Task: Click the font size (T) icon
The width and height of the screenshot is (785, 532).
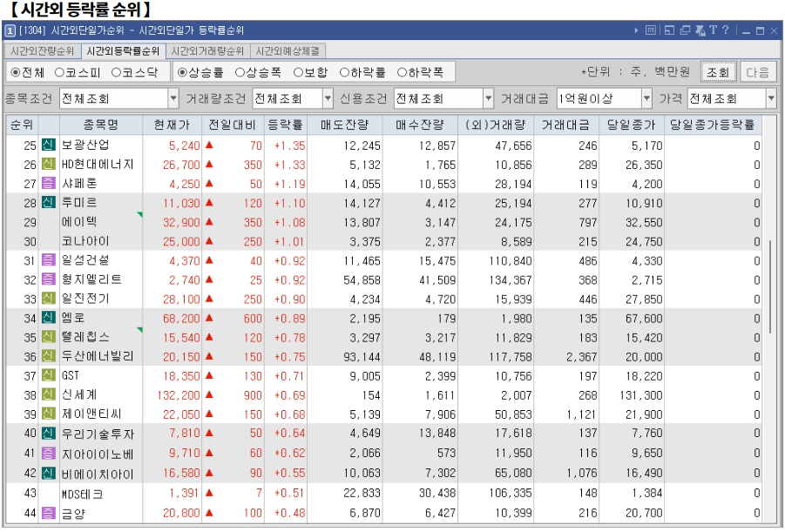Action: pyautogui.click(x=714, y=30)
